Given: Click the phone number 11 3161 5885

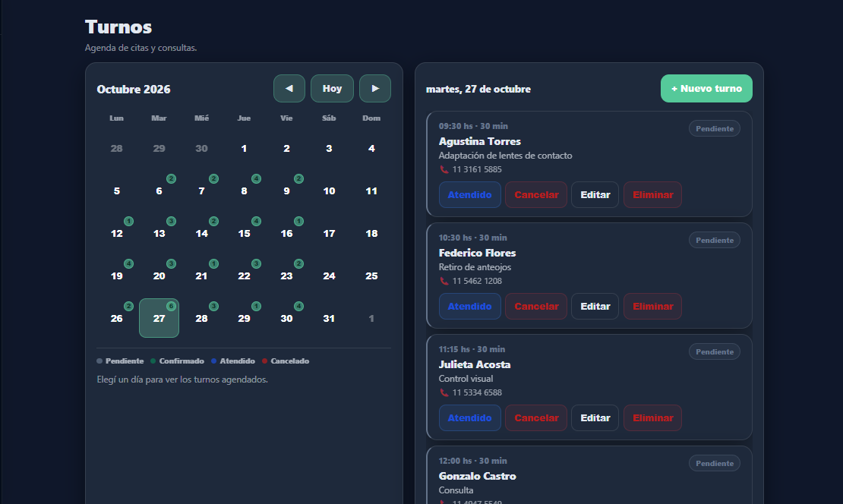Looking at the screenshot, I should 477,169.
